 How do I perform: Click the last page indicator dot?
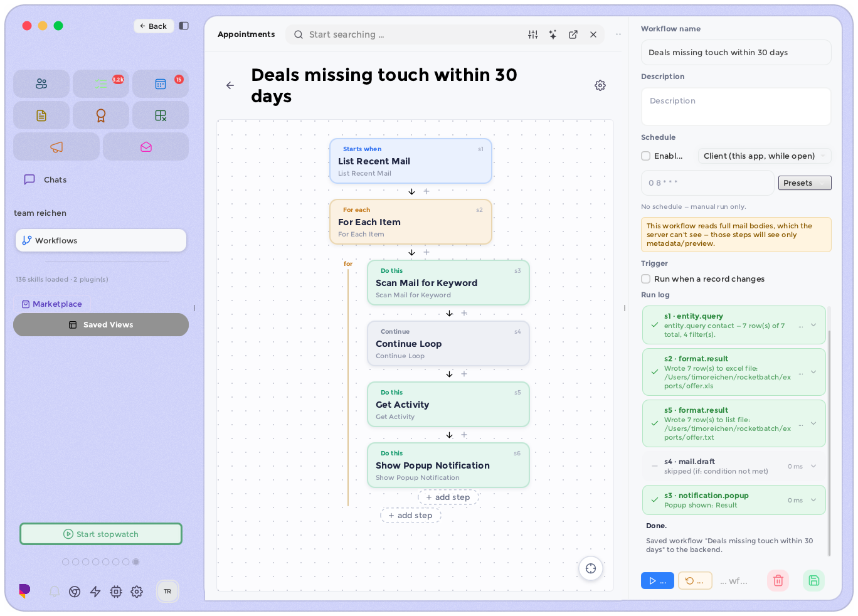[136, 562]
